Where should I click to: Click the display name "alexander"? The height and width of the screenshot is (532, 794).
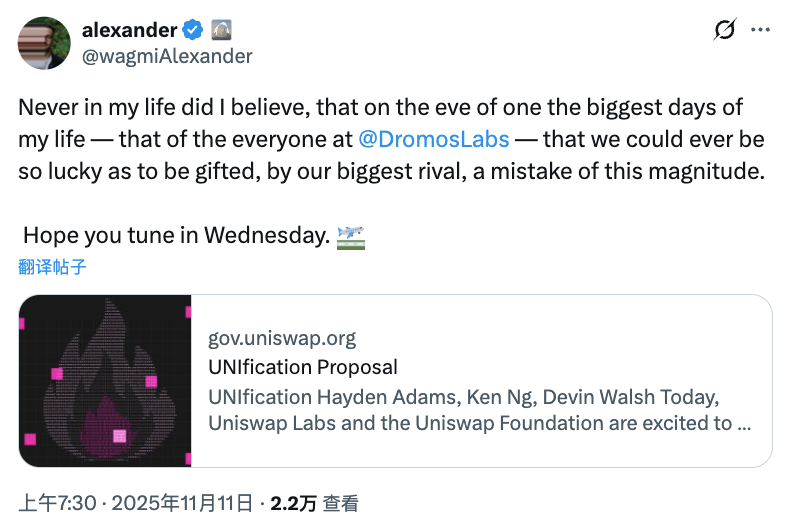pyautogui.click(x=129, y=31)
